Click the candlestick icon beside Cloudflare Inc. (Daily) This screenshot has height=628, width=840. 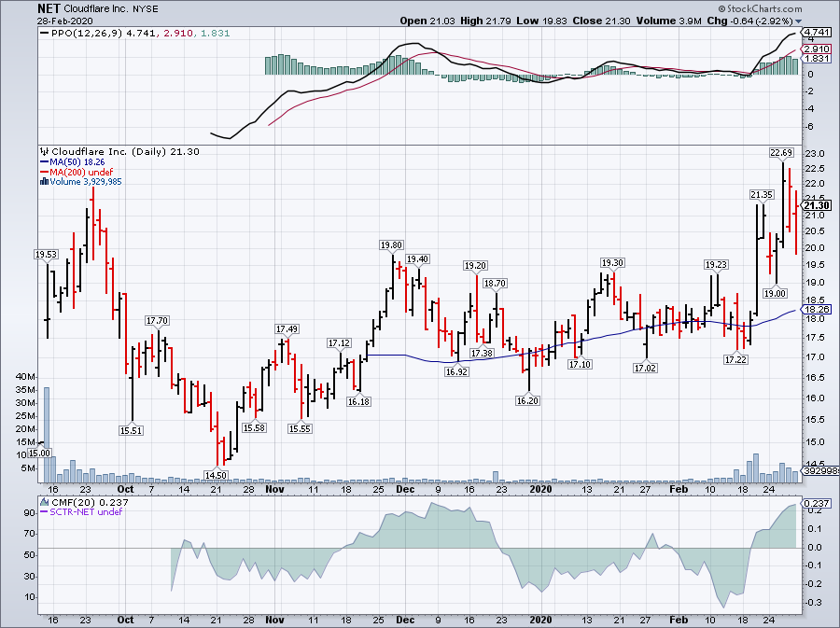click(x=45, y=152)
